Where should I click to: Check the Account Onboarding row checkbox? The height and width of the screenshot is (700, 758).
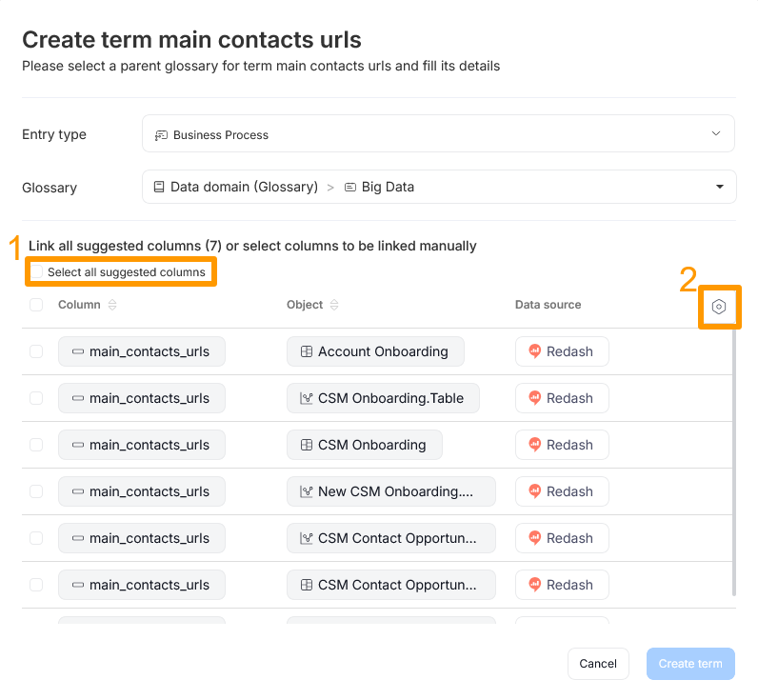[36, 351]
